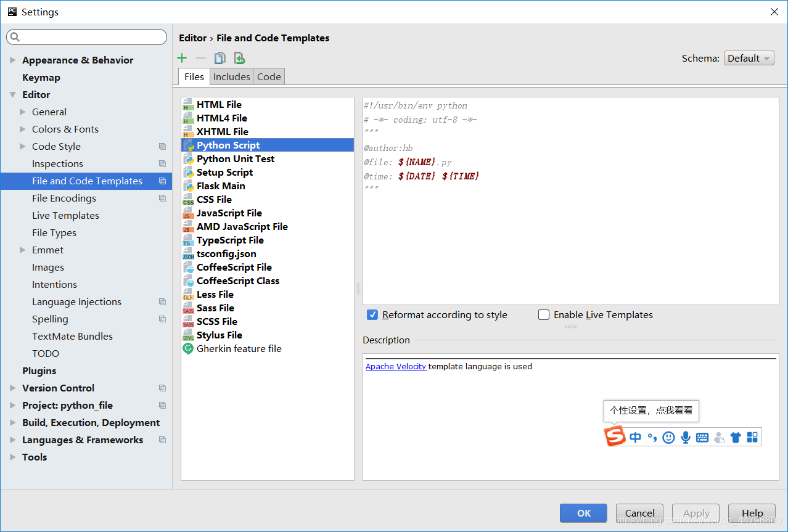This screenshot has height=532, width=788.
Task: Open File Encodings settings page
Action: click(64, 198)
